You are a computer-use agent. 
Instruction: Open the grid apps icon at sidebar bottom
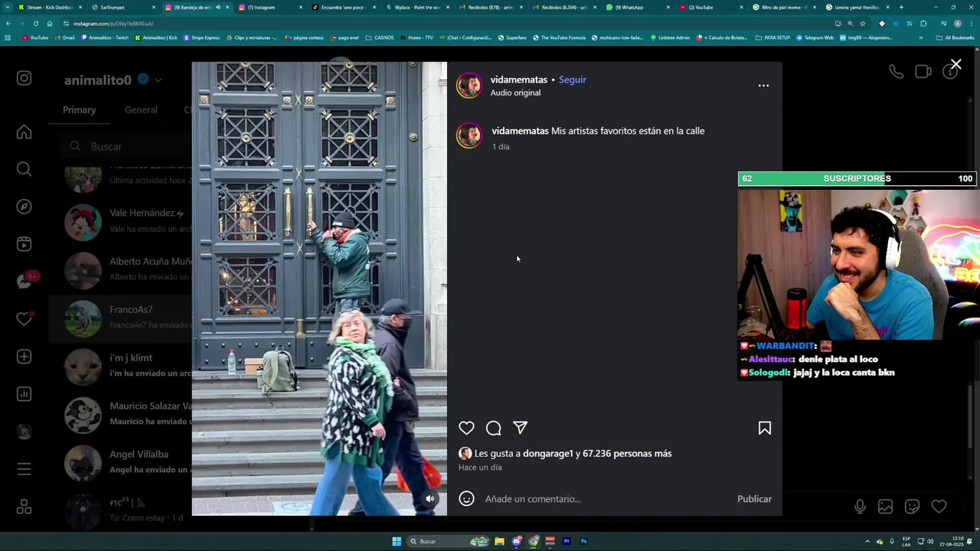tap(24, 507)
